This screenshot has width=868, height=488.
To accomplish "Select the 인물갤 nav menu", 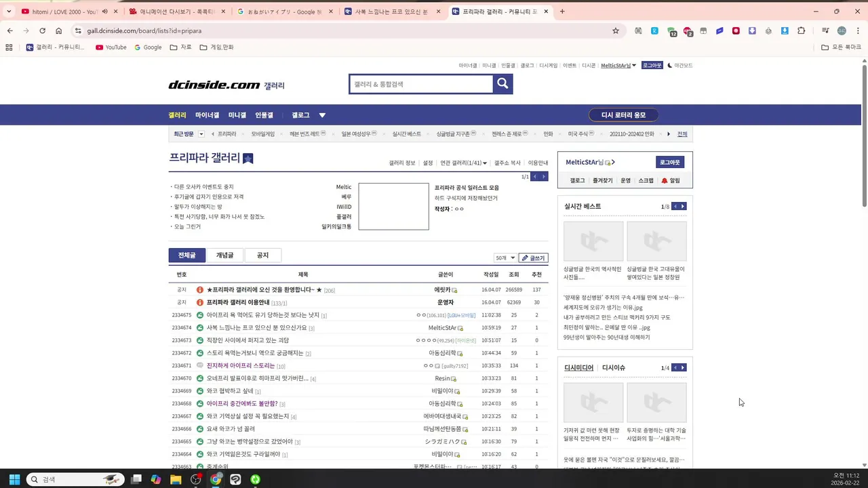I will 264,115.
